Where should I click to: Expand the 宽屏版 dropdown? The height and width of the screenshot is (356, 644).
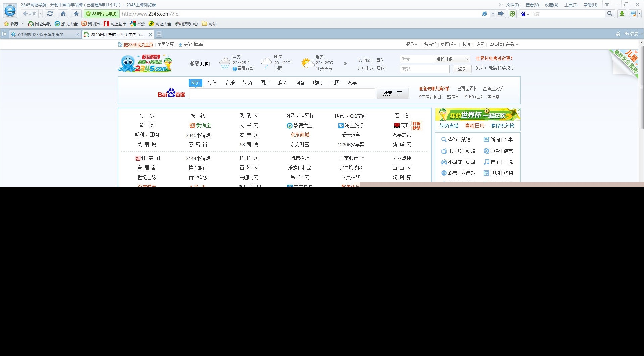pyautogui.click(x=448, y=44)
